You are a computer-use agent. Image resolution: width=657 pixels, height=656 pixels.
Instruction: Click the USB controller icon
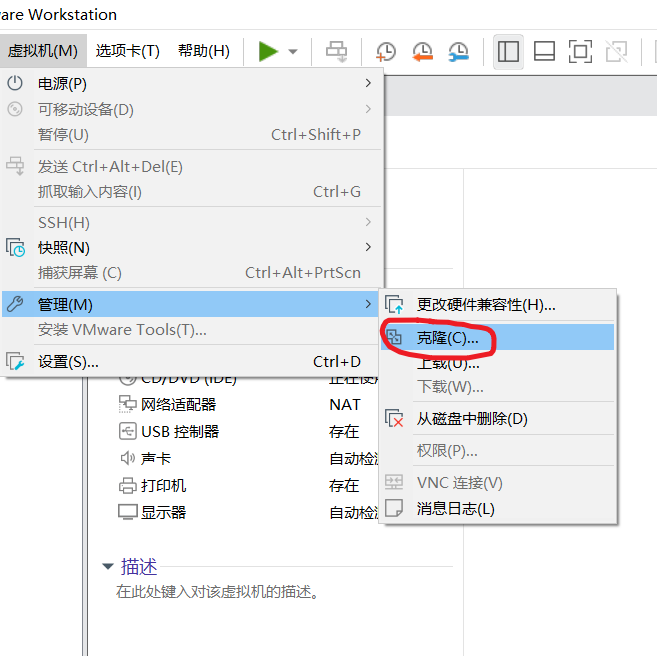point(127,431)
